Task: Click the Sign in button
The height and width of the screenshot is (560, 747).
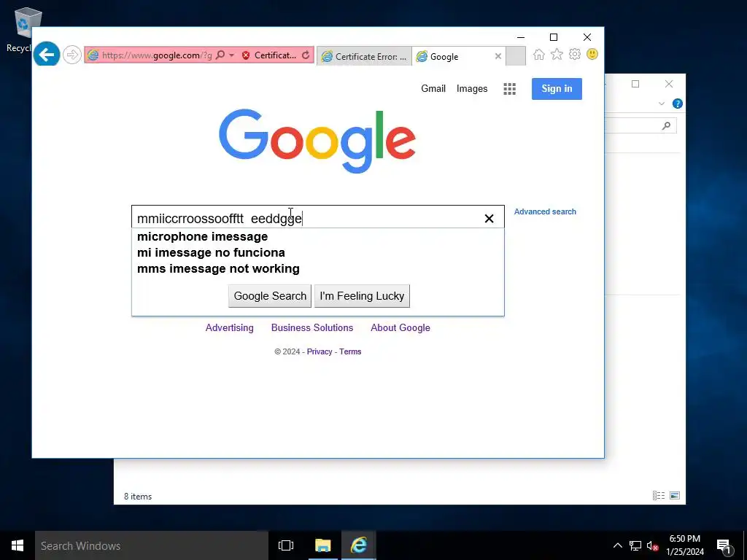Action: point(557,88)
